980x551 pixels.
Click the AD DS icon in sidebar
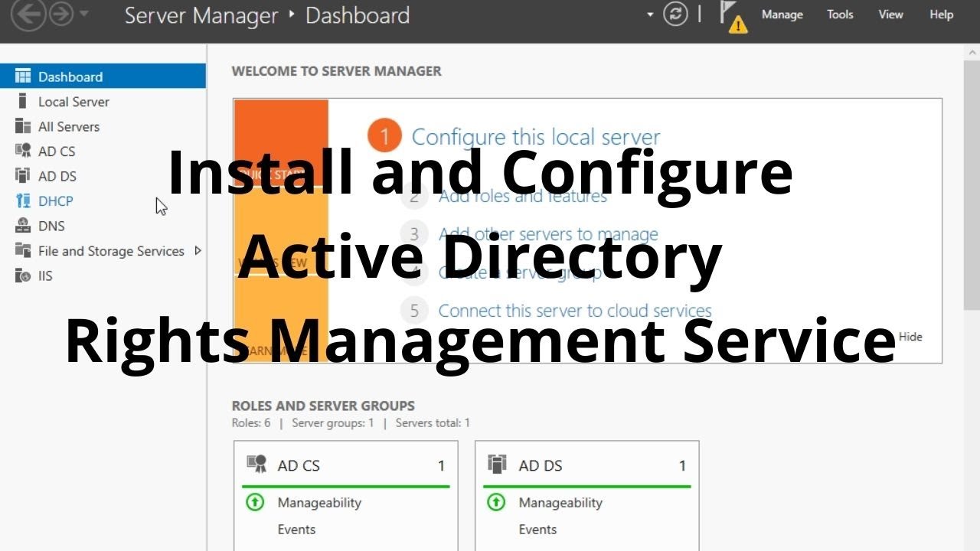click(23, 176)
